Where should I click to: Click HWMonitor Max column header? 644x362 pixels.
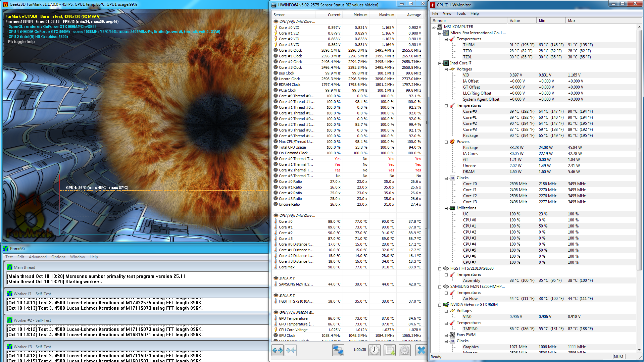point(580,21)
